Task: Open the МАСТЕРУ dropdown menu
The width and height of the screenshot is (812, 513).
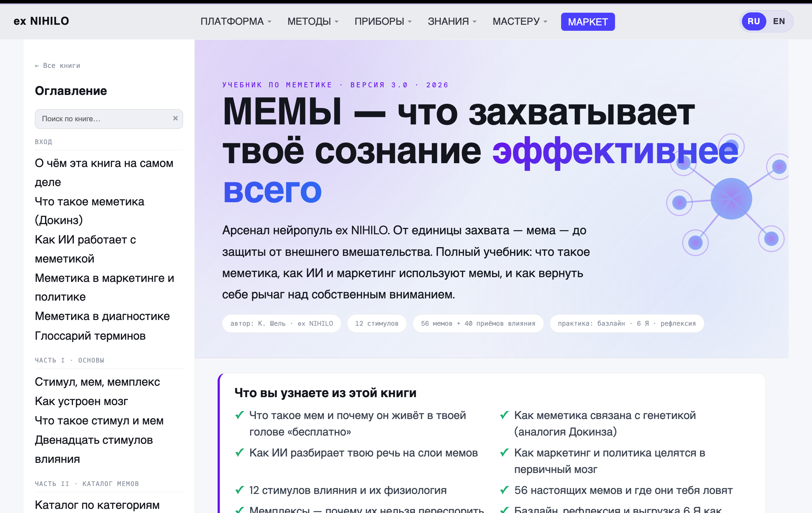Action: point(520,21)
